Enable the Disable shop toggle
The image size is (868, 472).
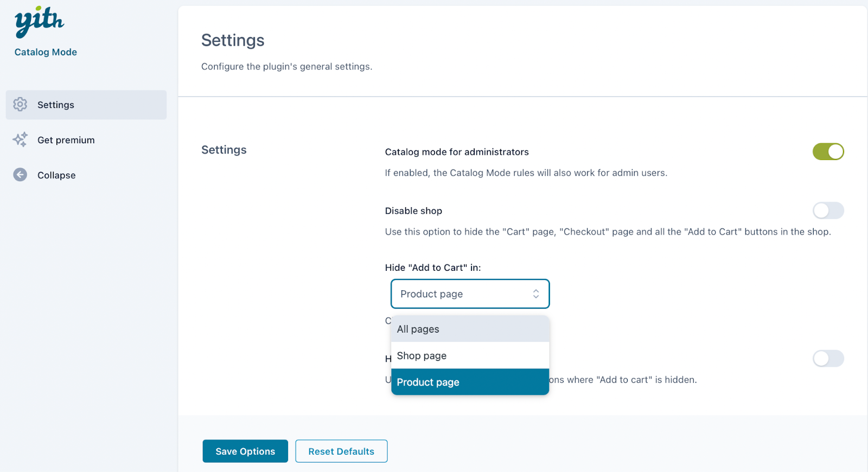coord(828,211)
